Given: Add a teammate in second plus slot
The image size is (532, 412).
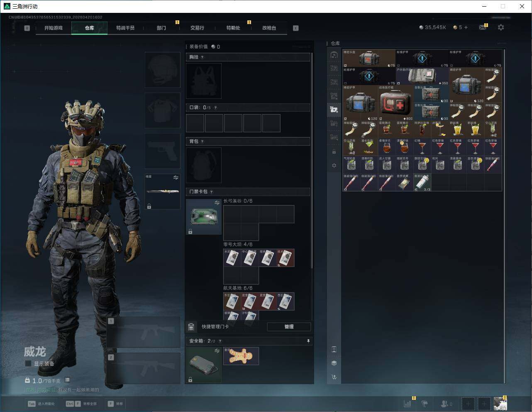Looking at the screenshot, I should 484,404.
